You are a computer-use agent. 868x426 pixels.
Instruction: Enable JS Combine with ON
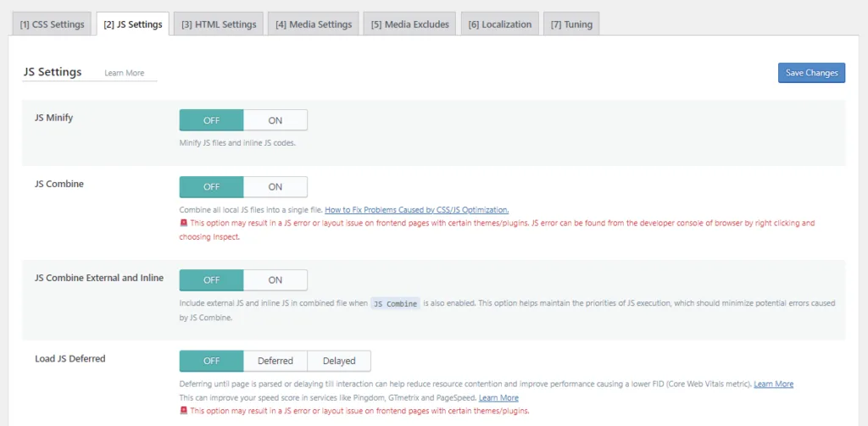click(275, 187)
